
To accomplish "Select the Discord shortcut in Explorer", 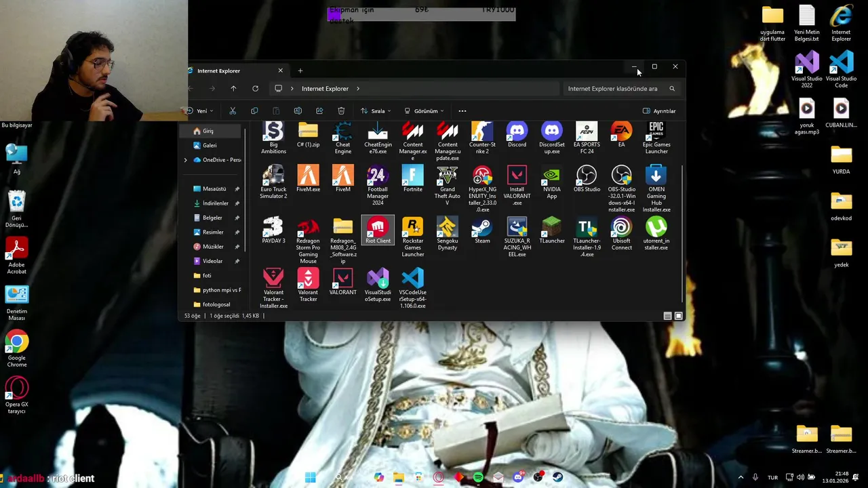I will coord(517,136).
